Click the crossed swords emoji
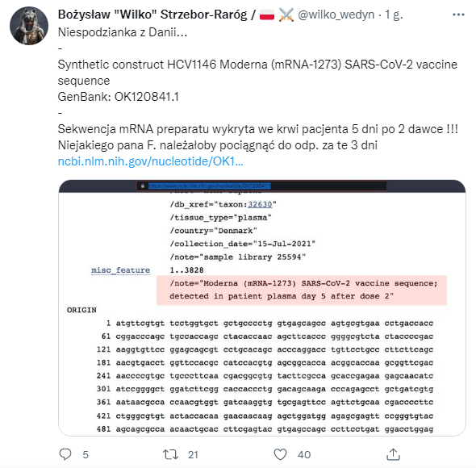The image size is (476, 468). pos(286,15)
